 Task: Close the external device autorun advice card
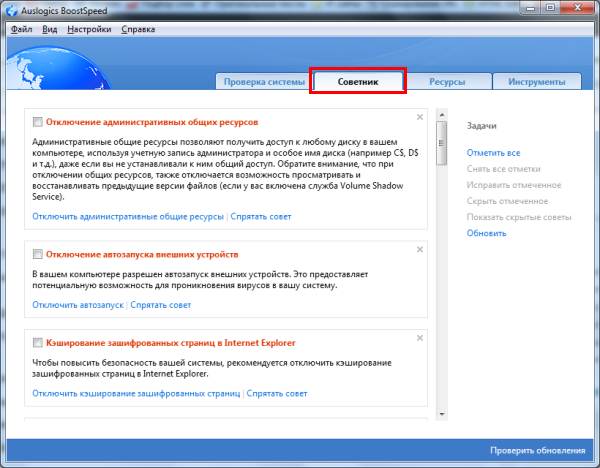pos(420,249)
